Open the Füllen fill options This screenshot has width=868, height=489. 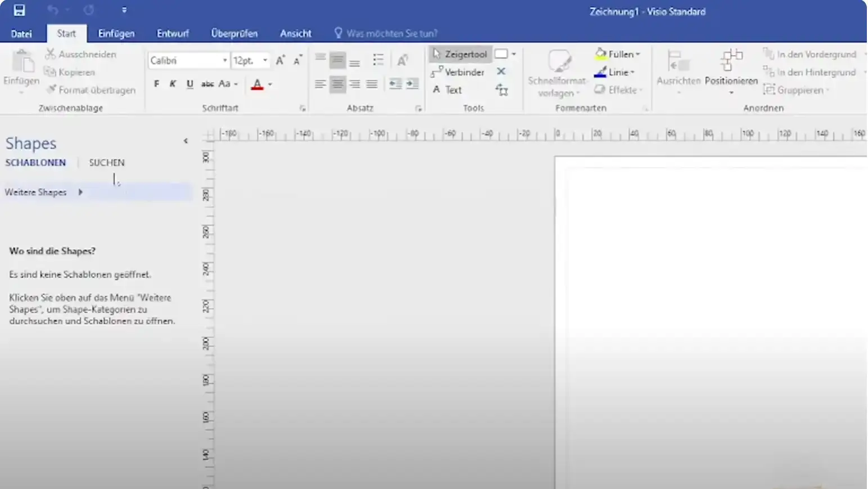click(x=617, y=54)
